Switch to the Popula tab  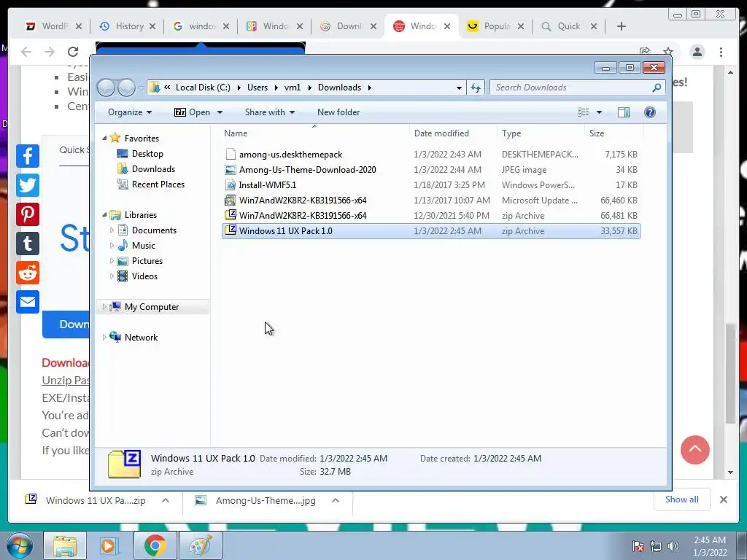(x=496, y=26)
